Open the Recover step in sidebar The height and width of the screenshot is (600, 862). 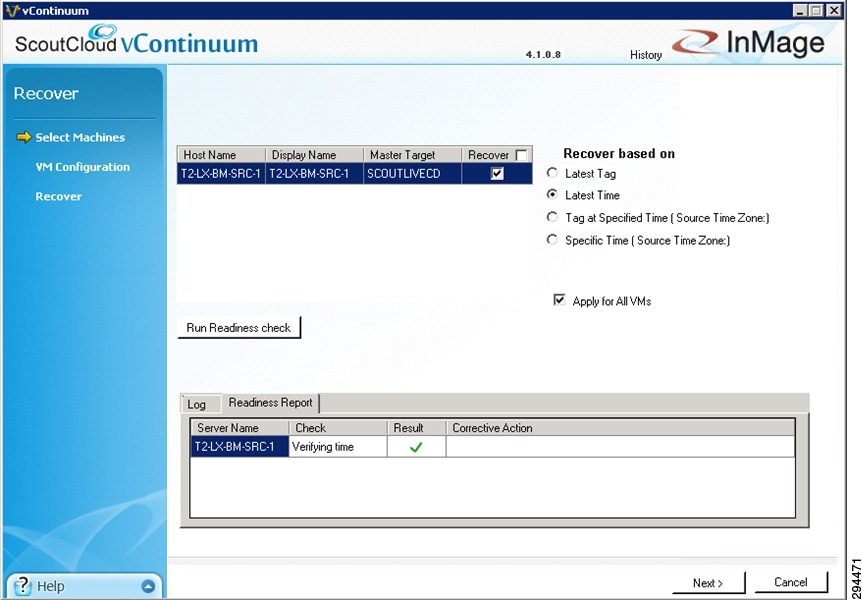[59, 197]
